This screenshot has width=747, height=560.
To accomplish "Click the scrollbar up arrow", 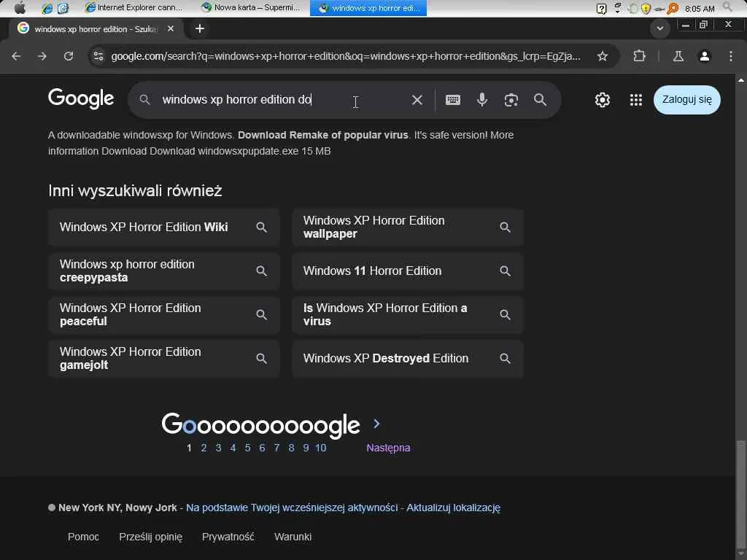I will point(741,79).
